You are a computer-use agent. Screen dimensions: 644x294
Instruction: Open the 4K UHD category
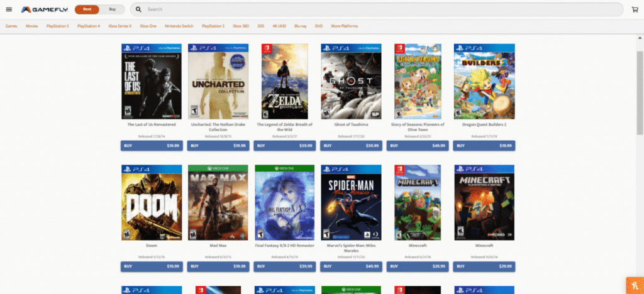click(279, 26)
